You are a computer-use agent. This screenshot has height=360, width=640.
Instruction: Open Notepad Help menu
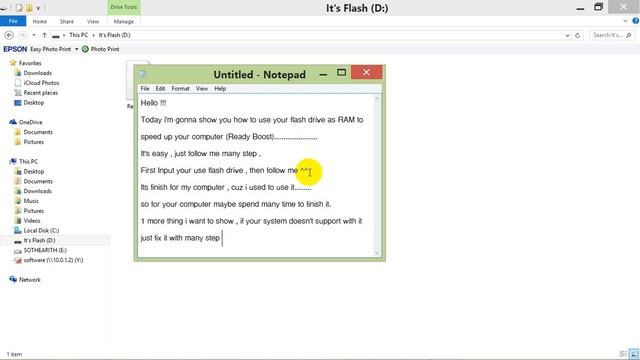click(220, 89)
